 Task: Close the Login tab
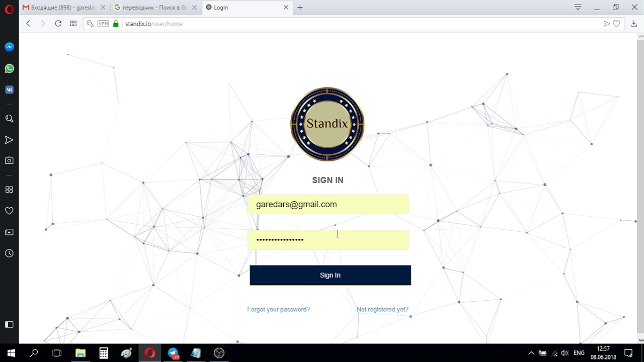[286, 8]
